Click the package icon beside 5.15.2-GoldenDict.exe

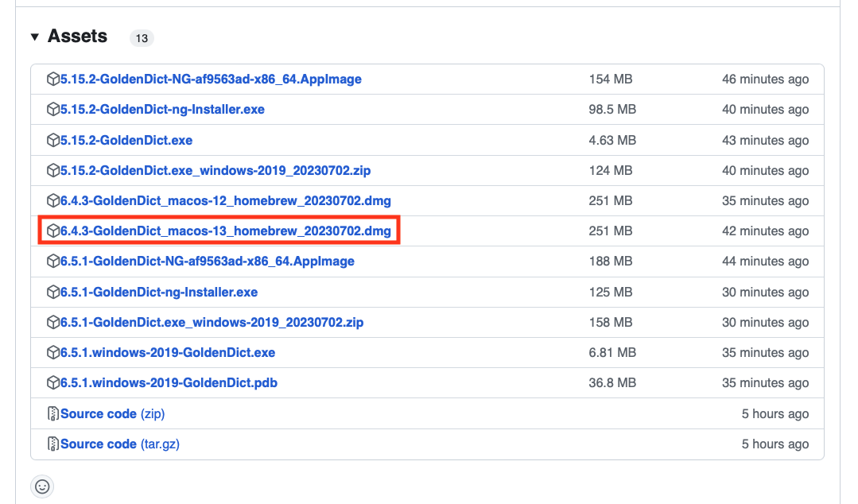click(53, 140)
